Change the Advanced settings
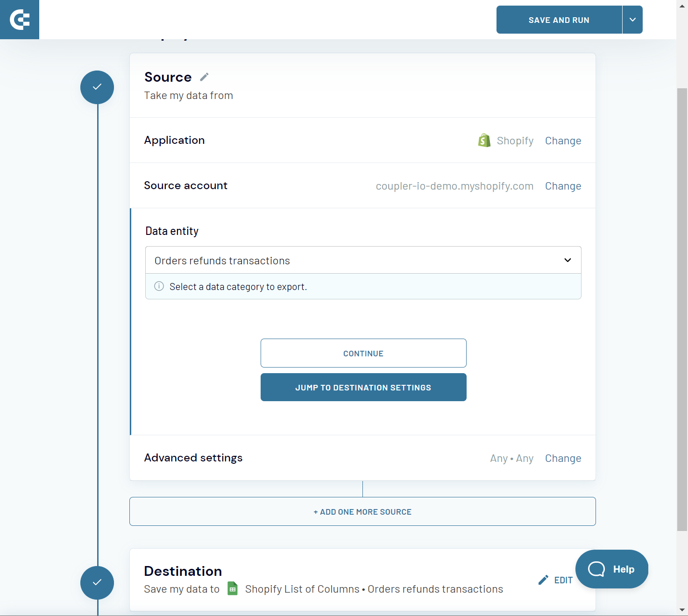 coord(563,458)
